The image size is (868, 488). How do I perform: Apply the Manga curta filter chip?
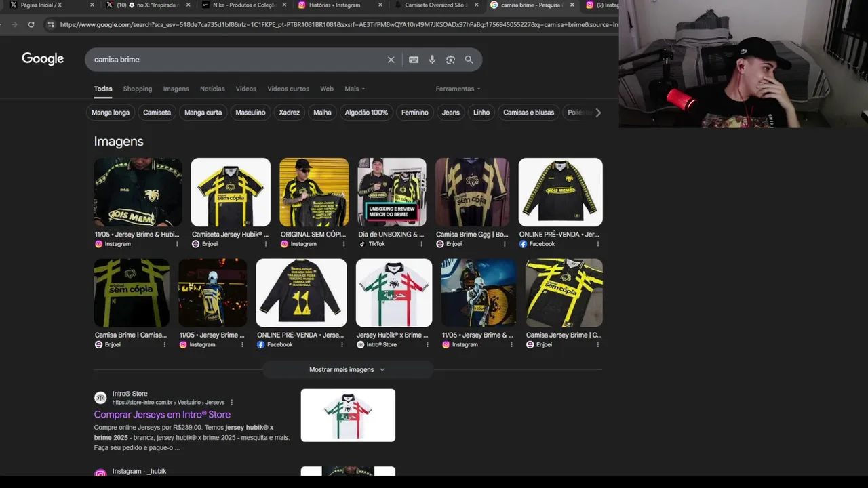[x=203, y=113]
